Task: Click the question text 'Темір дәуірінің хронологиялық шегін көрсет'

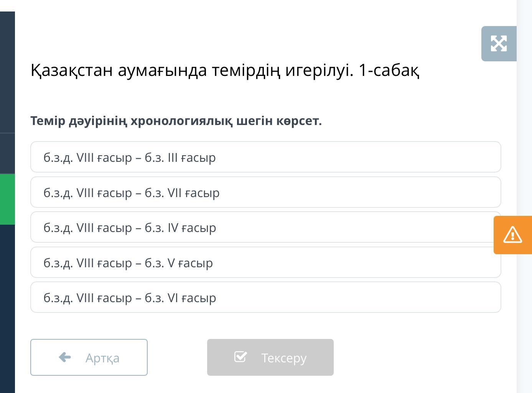Action: pos(176,121)
